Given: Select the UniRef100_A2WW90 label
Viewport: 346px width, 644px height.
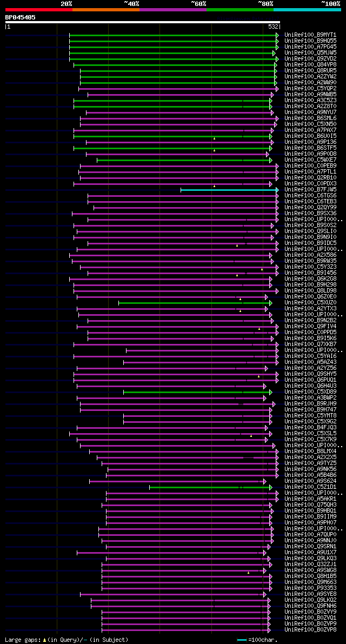Looking at the screenshot, I should (x=310, y=83).
